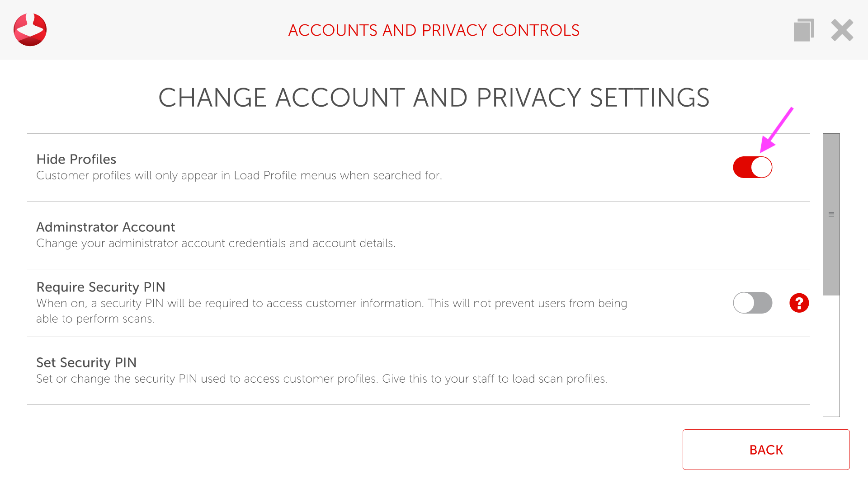This screenshot has width=868, height=488.
Task: Click the Accounts and Privacy Controls header title
Action: pos(434,30)
